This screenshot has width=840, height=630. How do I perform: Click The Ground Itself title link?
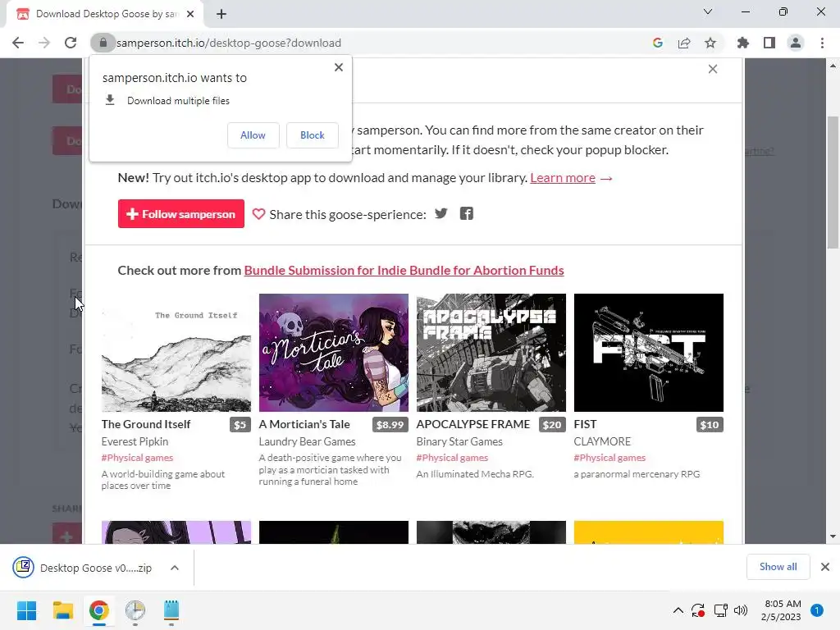coord(146,424)
